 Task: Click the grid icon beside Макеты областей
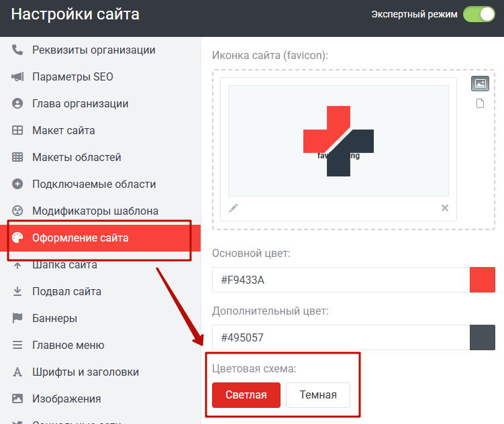[17, 157]
